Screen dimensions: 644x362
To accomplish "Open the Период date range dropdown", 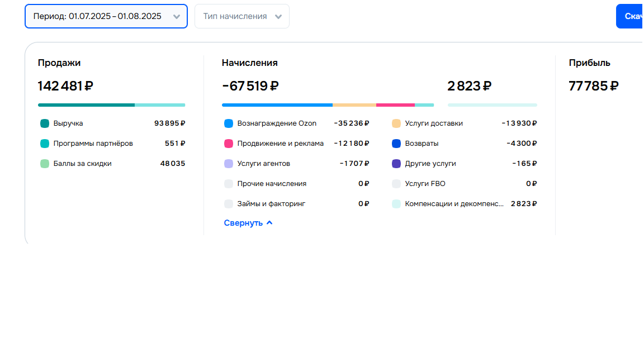I will click(106, 16).
